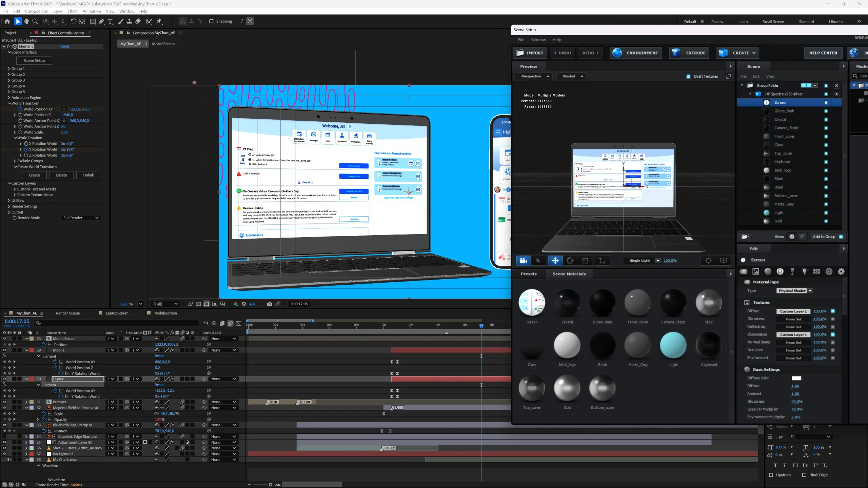
Task: Switch to the Render Queue tab
Action: tap(68, 313)
